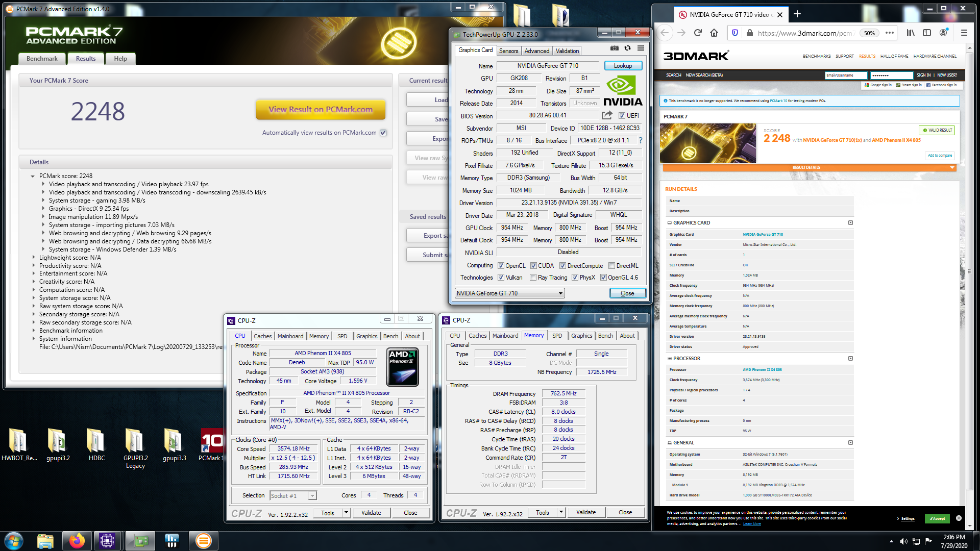Reset the 50% zoom indicator in Firefox
The image size is (980, 551).
point(869,33)
